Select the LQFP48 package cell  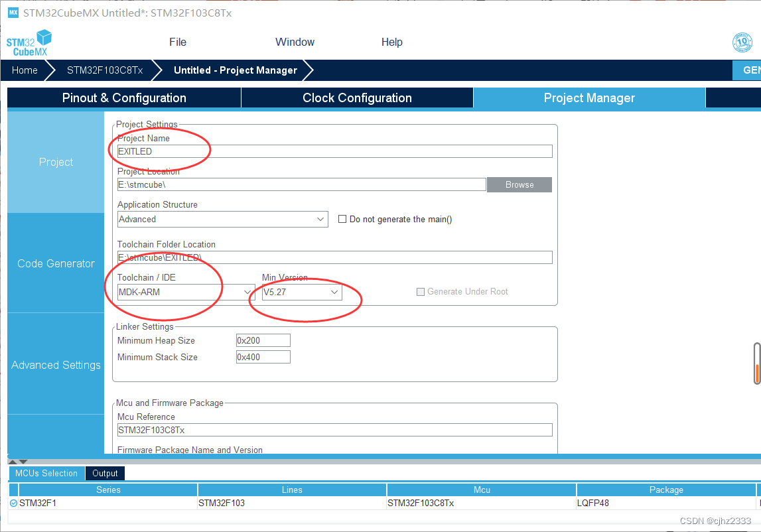[x=666, y=503]
